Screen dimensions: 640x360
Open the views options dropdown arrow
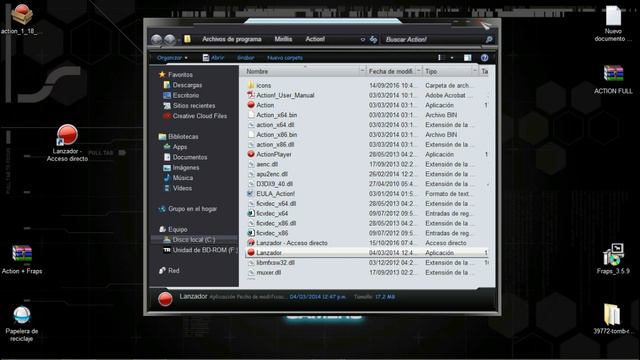pyautogui.click(x=452, y=58)
